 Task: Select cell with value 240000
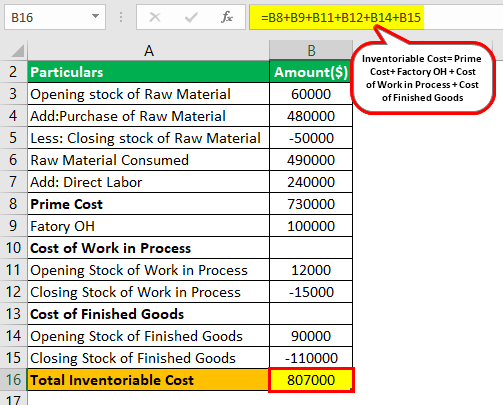point(311,182)
